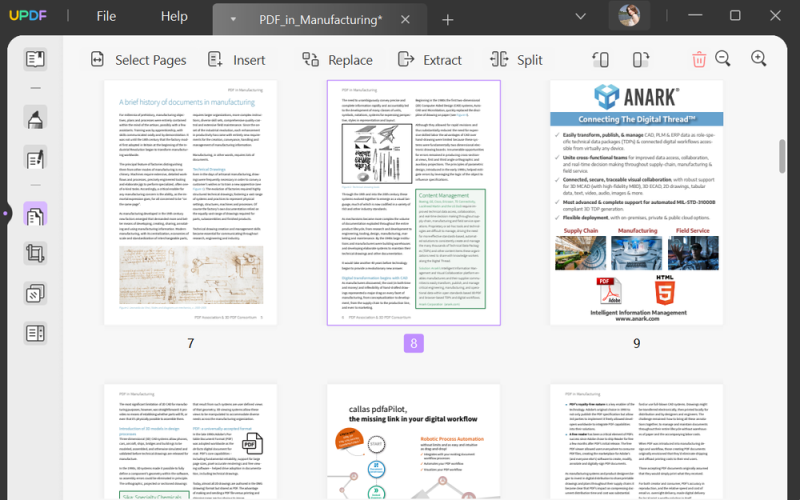This screenshot has height=500, width=800.
Task: Rotate selected page clockwise
Action: pos(641,60)
